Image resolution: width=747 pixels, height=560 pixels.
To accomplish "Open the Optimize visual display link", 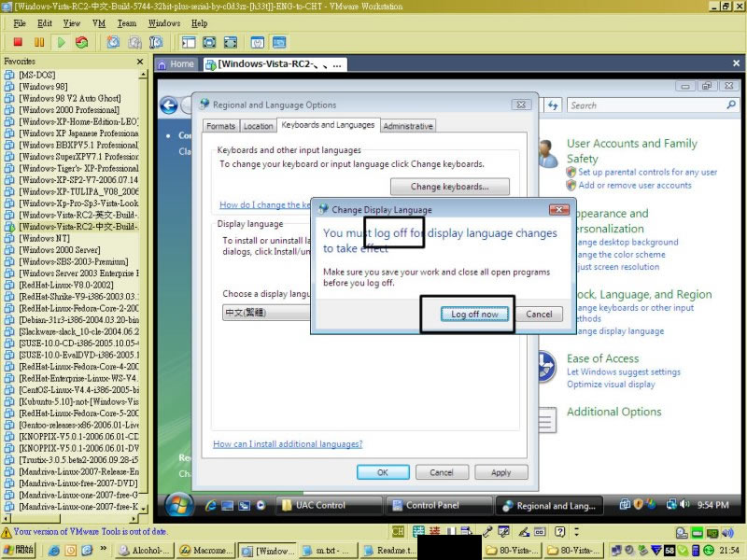I will [x=611, y=385].
